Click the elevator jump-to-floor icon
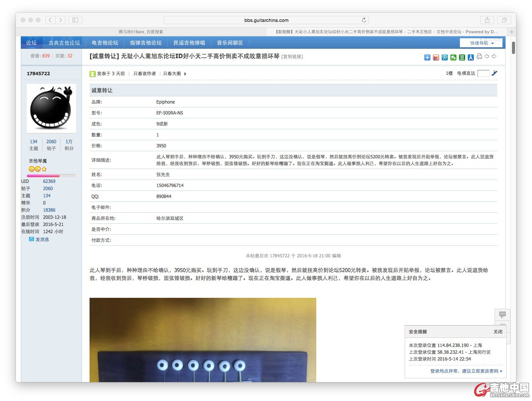Viewport: 532px width, 401px height. pyautogui.click(x=494, y=73)
